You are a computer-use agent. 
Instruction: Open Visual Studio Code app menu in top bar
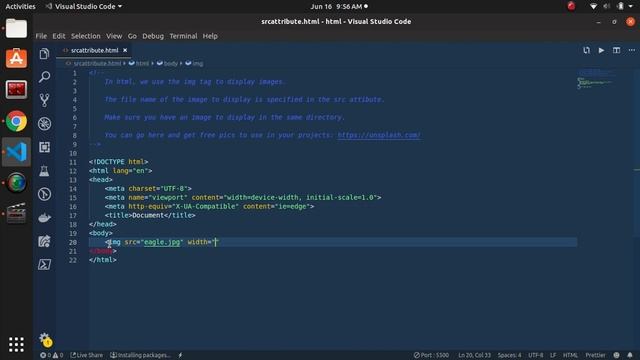click(84, 7)
